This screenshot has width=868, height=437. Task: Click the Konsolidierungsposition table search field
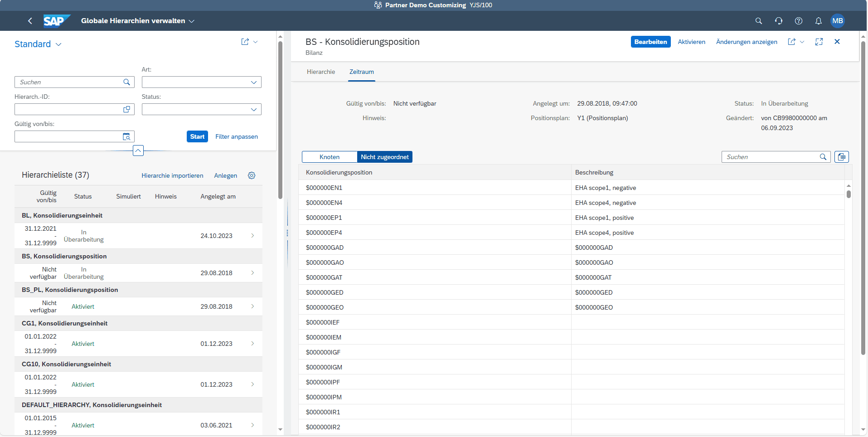[771, 157]
